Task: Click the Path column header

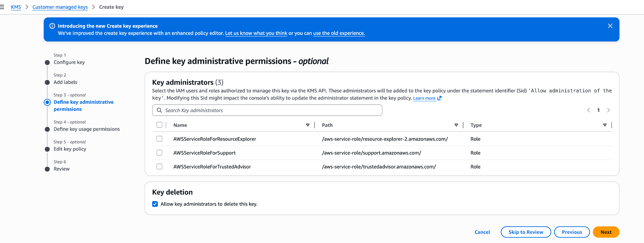Action: [x=327, y=125]
